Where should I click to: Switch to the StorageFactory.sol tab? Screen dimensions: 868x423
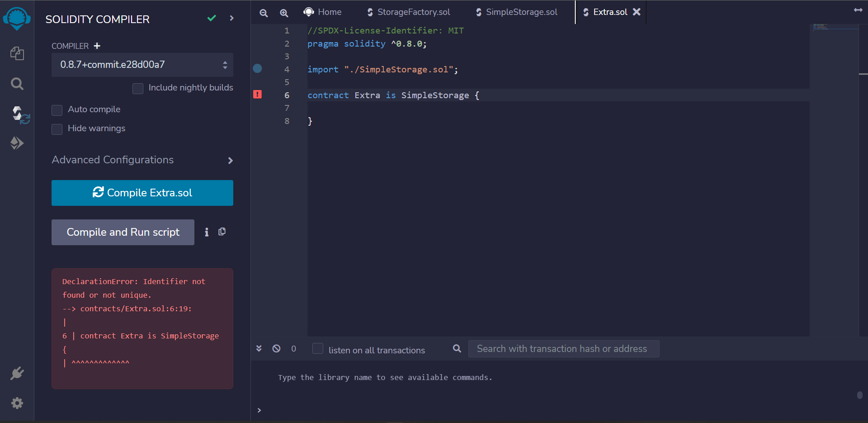tap(408, 12)
